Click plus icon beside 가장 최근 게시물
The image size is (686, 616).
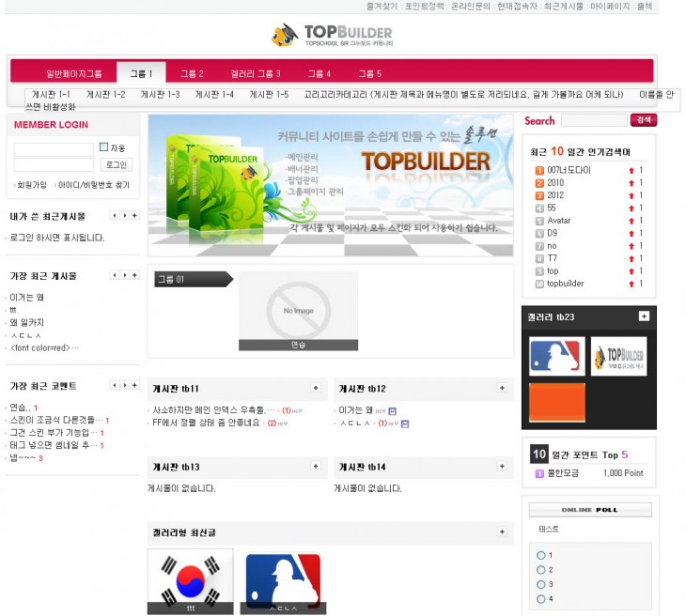(134, 275)
